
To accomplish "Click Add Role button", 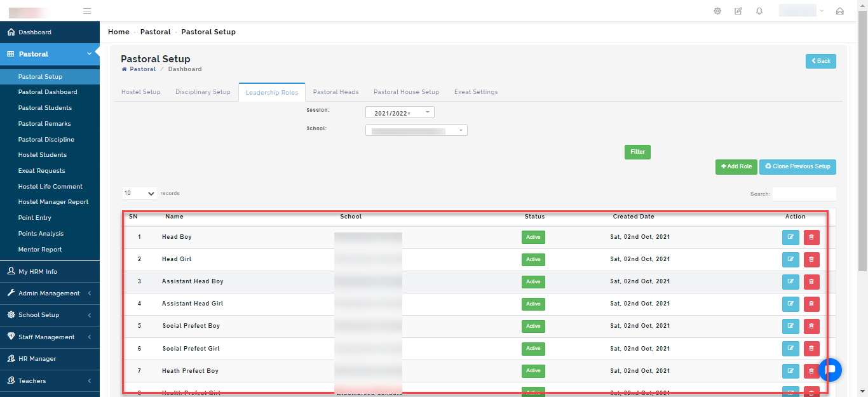I will point(736,166).
